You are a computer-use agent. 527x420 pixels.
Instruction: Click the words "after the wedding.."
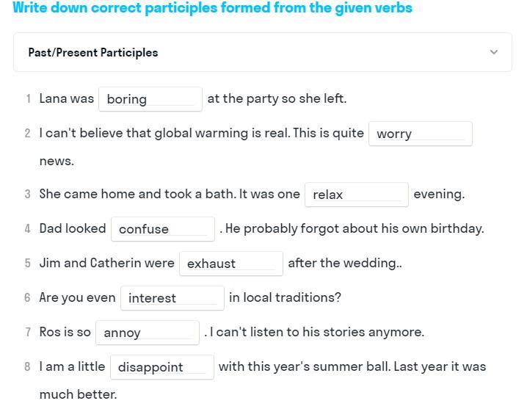tap(344, 263)
